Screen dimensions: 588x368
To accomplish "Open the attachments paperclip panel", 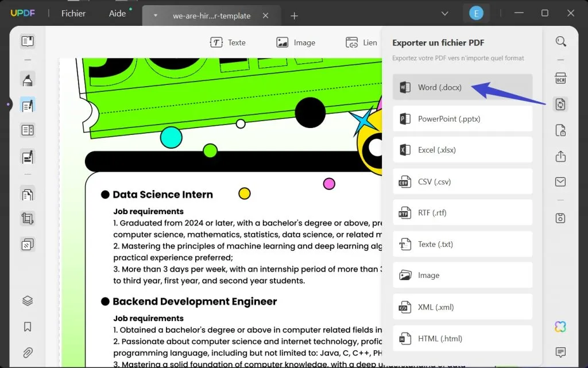I will coord(28,352).
